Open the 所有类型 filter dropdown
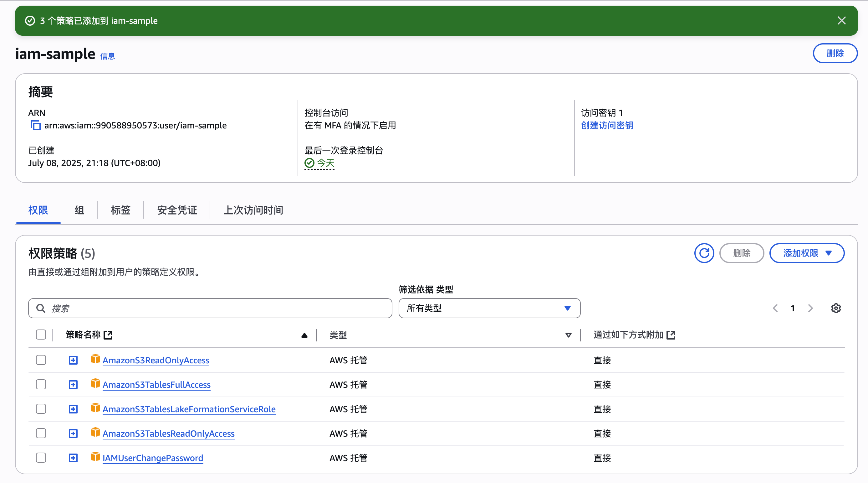 click(489, 308)
